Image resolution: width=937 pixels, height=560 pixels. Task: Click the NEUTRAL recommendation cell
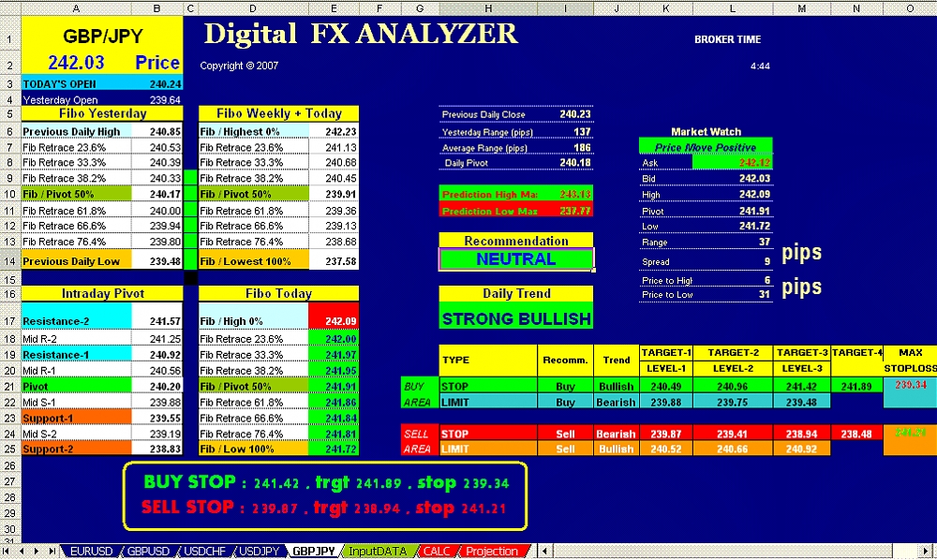pyautogui.click(x=515, y=259)
